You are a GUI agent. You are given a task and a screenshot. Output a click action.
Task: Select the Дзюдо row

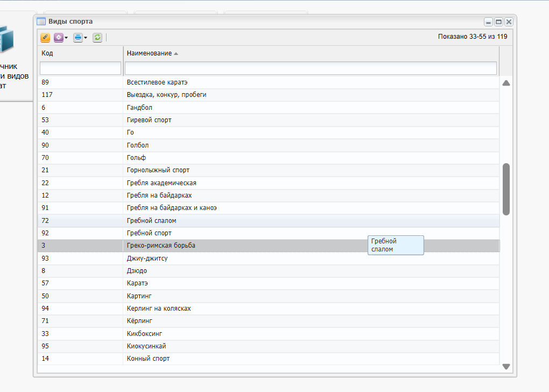pyautogui.click(x=269, y=271)
